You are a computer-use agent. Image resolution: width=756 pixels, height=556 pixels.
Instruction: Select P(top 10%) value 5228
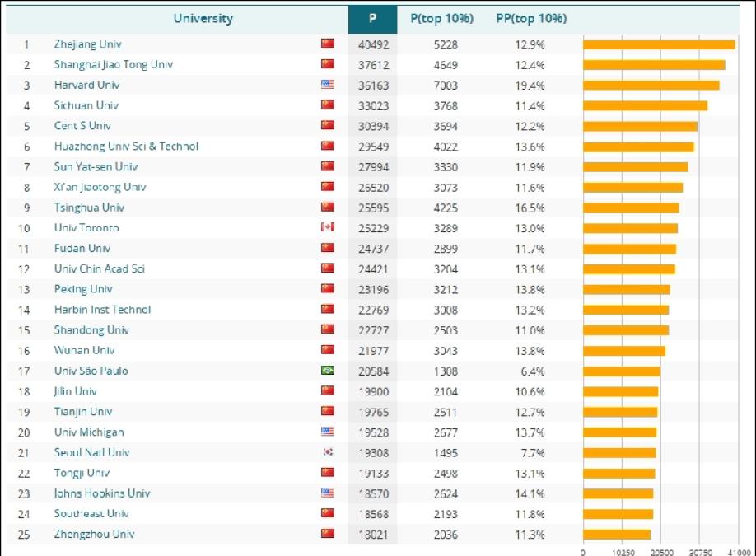(x=446, y=44)
